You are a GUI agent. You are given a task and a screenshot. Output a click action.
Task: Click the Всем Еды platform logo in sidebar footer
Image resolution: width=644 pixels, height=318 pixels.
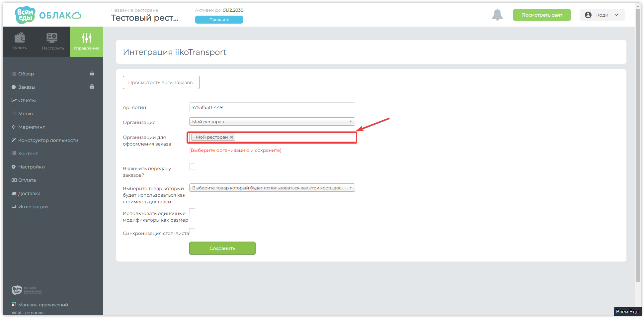[27, 290]
